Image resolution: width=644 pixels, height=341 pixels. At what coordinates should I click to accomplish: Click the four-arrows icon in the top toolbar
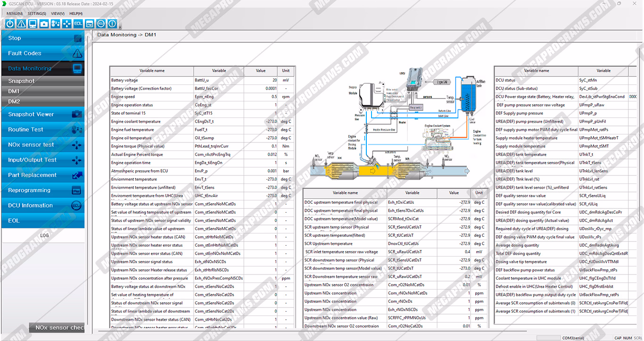click(x=66, y=24)
